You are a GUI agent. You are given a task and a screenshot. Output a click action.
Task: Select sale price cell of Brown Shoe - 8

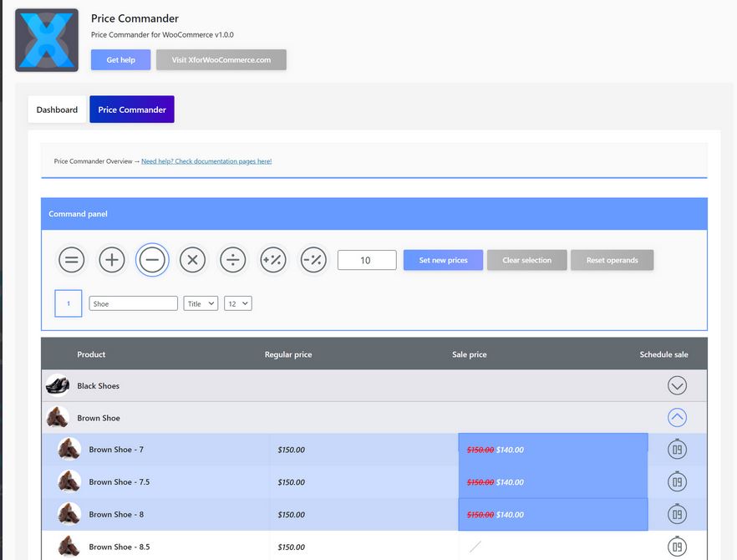553,514
